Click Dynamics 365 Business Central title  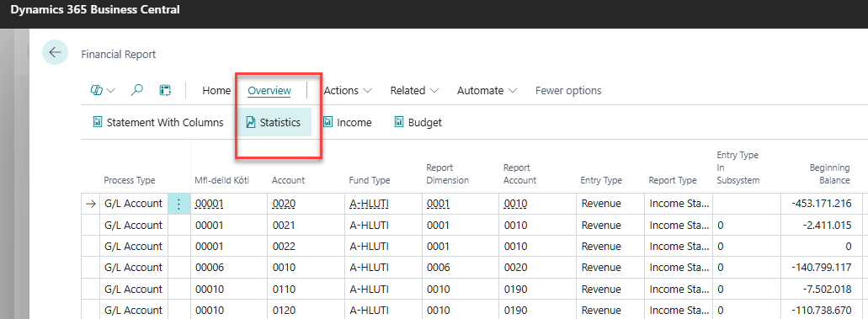coord(94,10)
